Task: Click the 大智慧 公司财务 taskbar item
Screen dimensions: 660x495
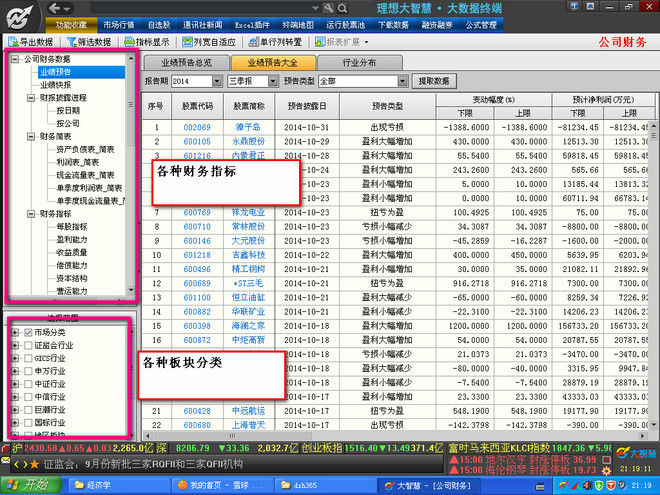Action: coord(427,485)
